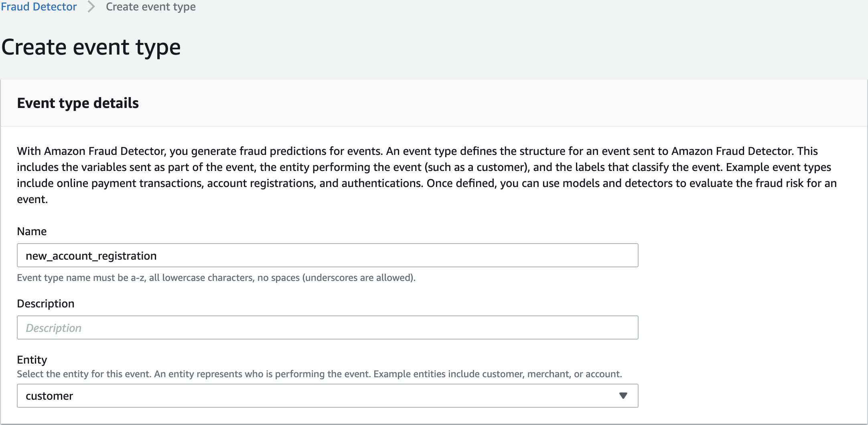
Task: Click the Create event type page heading
Action: (x=91, y=47)
